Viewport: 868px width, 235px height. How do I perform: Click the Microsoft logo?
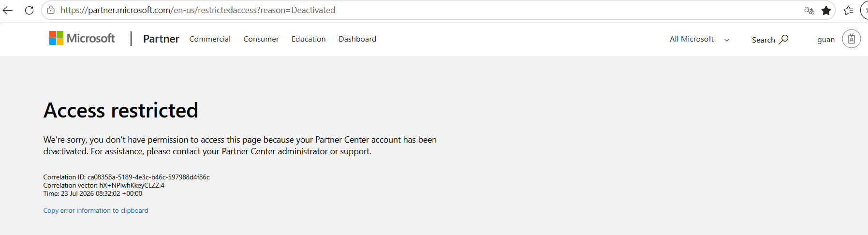tap(82, 38)
